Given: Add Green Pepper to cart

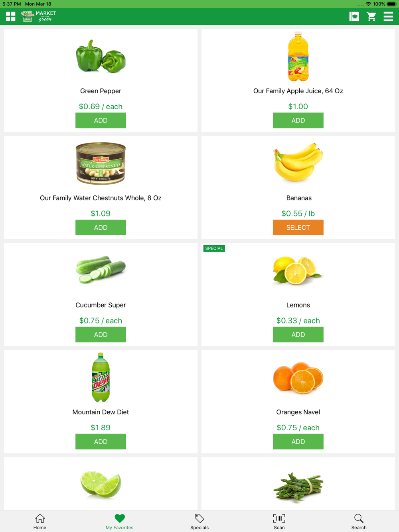Looking at the screenshot, I should point(101,120).
